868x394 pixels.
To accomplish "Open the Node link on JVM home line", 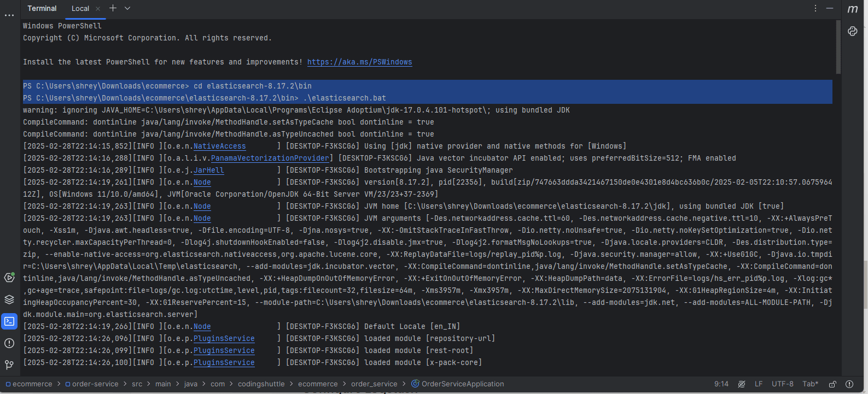I will 202,206.
